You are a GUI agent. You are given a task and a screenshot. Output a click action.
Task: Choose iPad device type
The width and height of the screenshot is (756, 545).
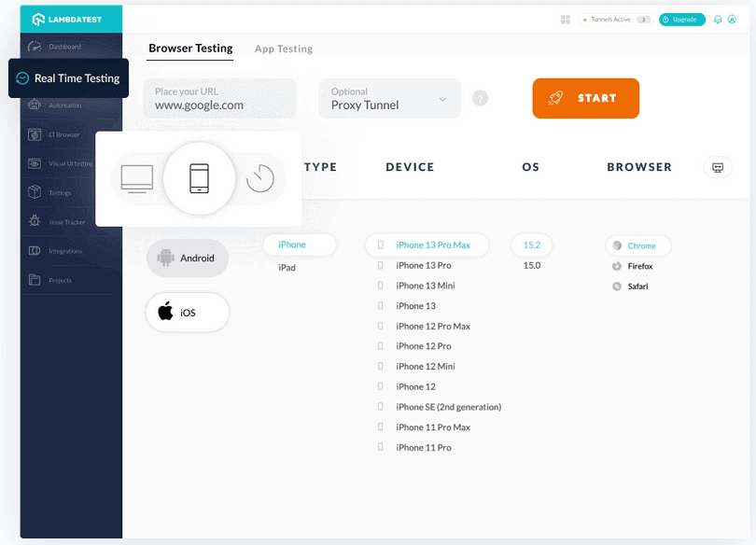[287, 268]
